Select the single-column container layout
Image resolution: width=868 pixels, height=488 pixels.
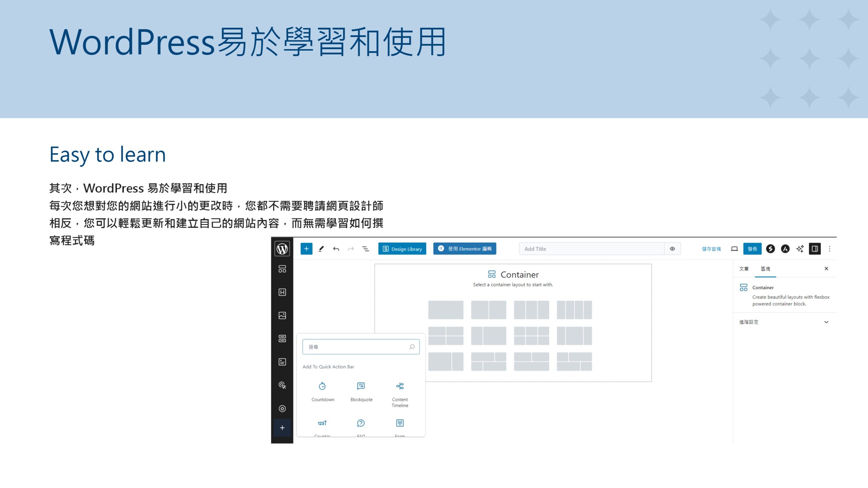[x=446, y=310]
